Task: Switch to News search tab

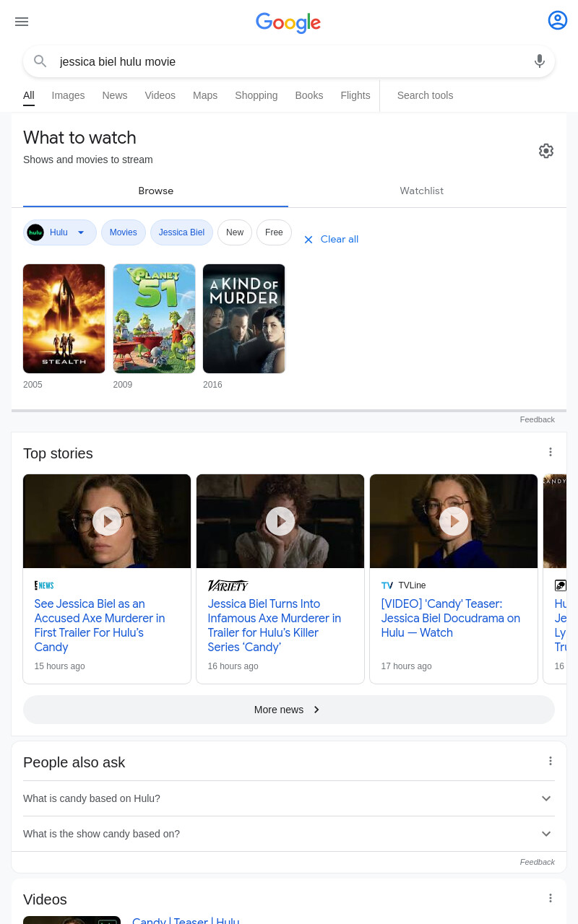Action: (115, 95)
